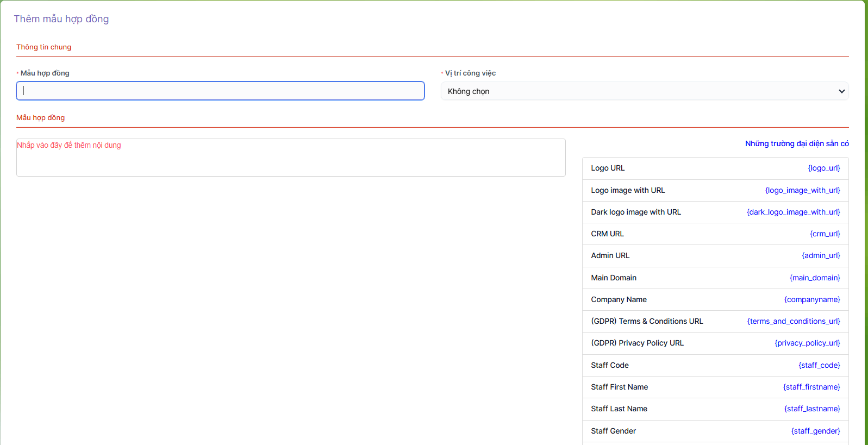The height and width of the screenshot is (445, 868).
Task: Insert the {staff_firstname} merge field
Action: [x=811, y=387]
